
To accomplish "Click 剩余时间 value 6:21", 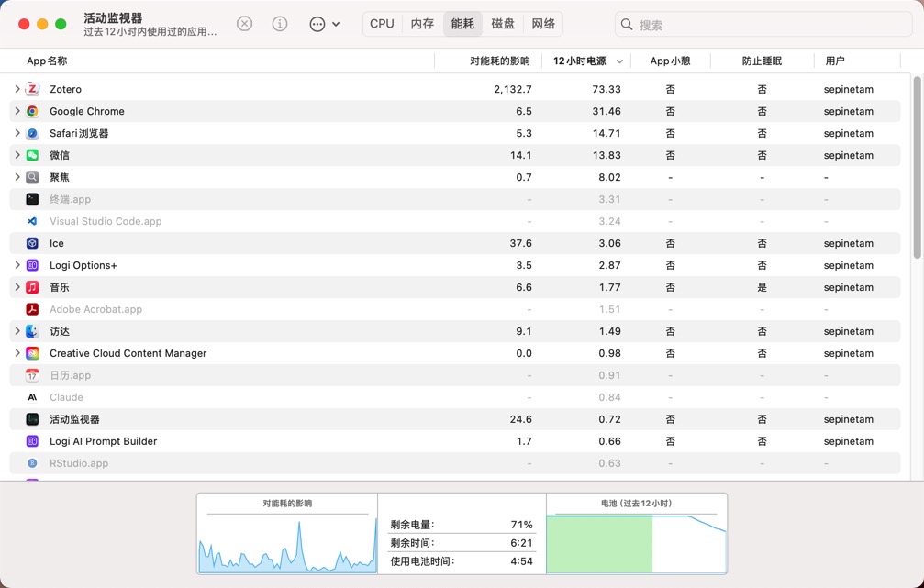I will 521,543.
